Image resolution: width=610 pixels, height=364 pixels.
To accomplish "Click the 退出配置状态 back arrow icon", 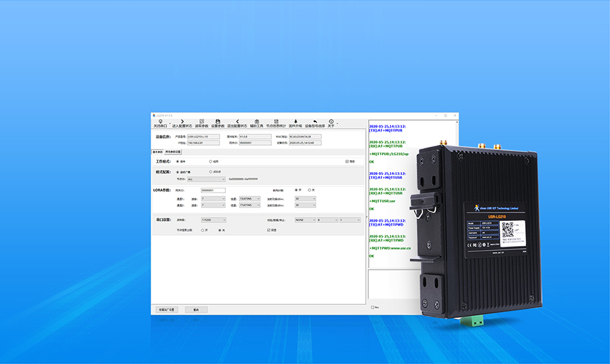I will click(237, 123).
